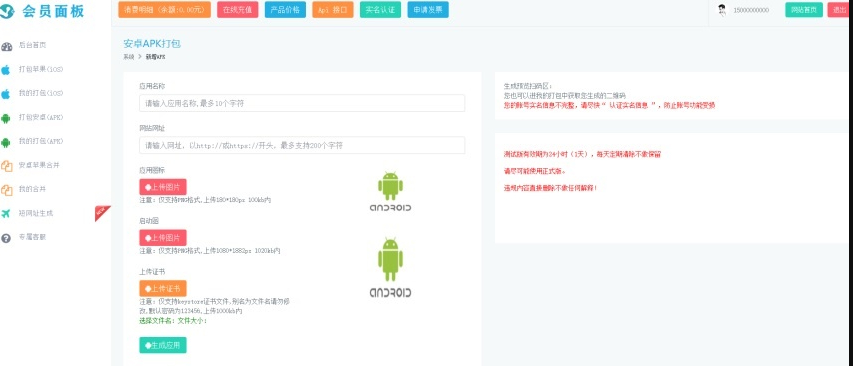Click the 申请发票 invoice button

tap(428, 10)
